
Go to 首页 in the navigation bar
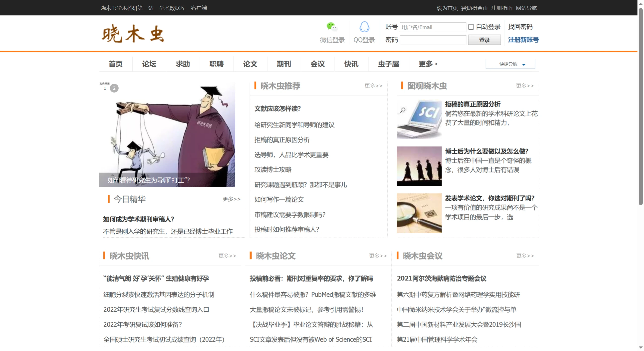point(115,64)
